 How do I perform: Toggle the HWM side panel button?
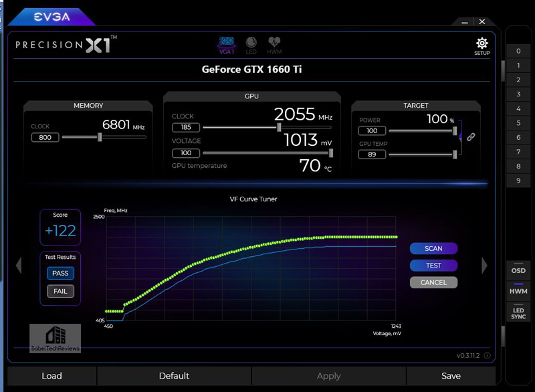(518, 290)
